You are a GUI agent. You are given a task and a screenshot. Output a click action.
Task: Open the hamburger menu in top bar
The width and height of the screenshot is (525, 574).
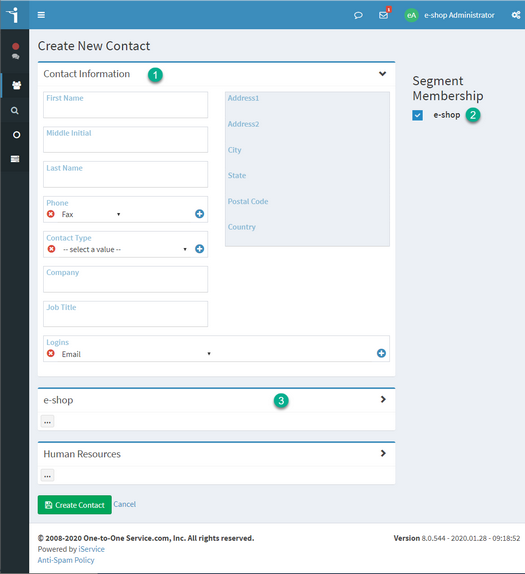tap(41, 15)
